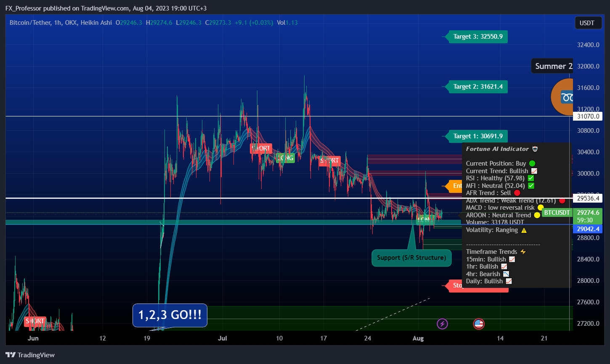Image resolution: width=610 pixels, height=364 pixels.
Task: Click the 29536.4 horizontal line price label
Action: (587, 198)
